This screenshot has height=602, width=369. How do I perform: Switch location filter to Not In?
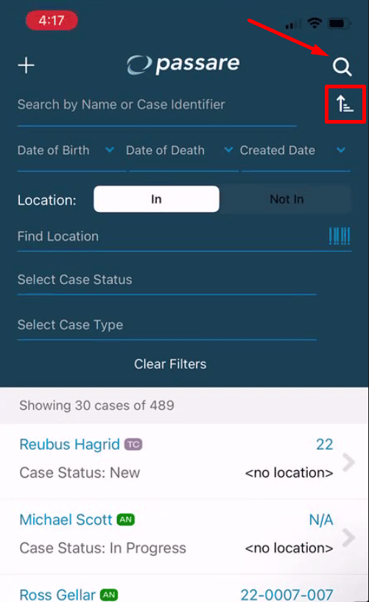click(286, 199)
